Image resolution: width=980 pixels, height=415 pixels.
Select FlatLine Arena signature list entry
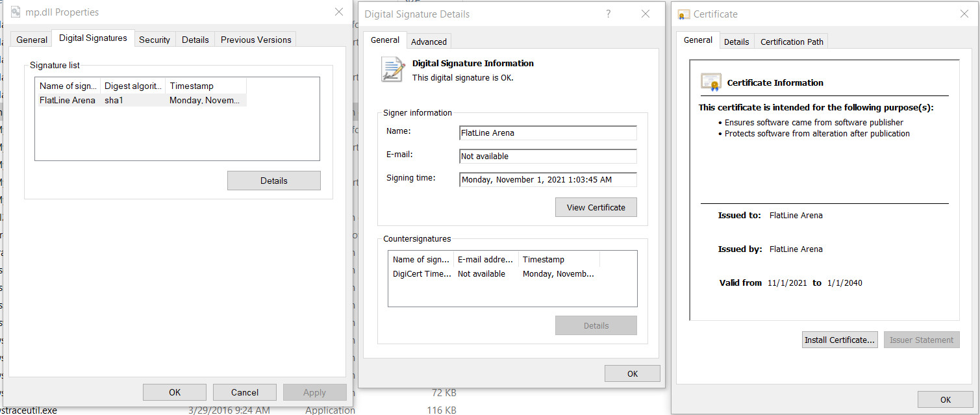68,100
